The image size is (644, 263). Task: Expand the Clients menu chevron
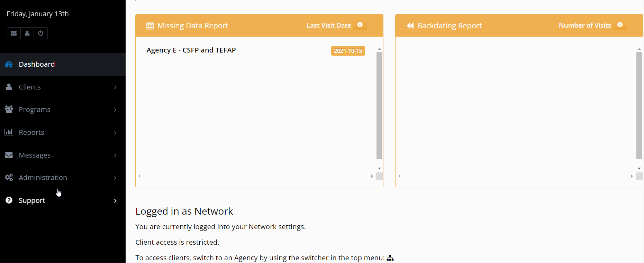coord(115,87)
